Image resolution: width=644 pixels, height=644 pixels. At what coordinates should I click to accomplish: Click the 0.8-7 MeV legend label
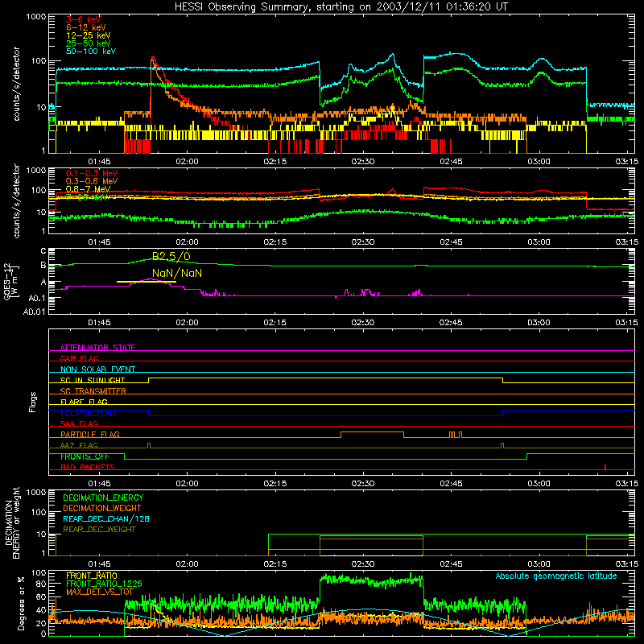pyautogui.click(x=88, y=189)
